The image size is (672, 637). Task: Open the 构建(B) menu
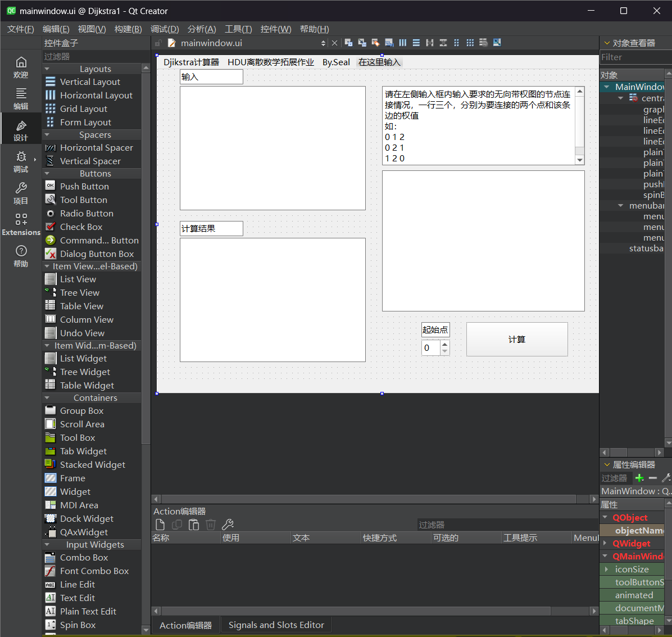tap(128, 29)
